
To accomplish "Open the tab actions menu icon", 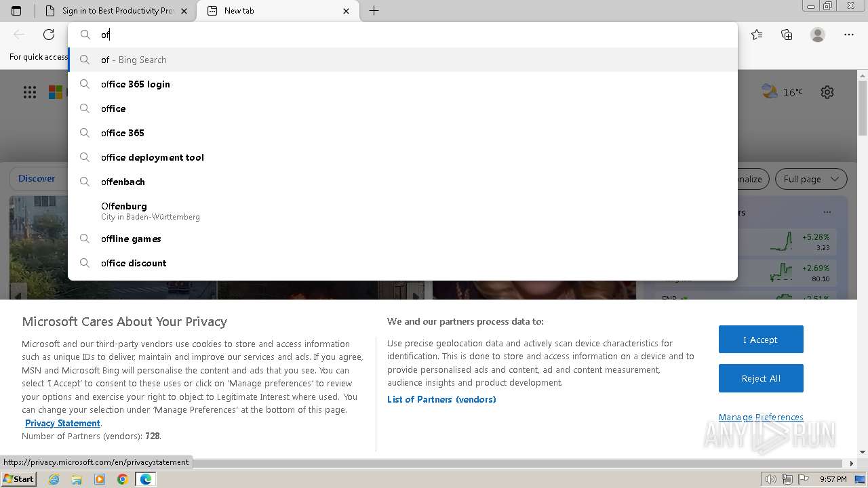I will [x=16, y=11].
